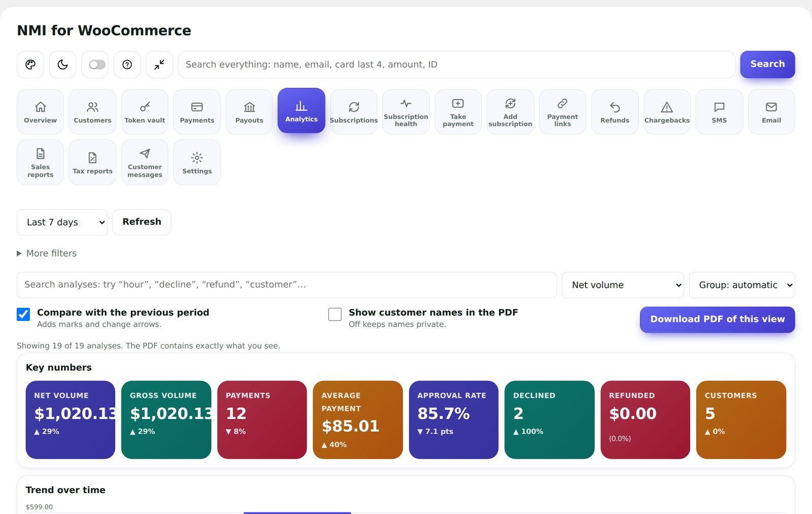Go to Customers section

coord(92,112)
